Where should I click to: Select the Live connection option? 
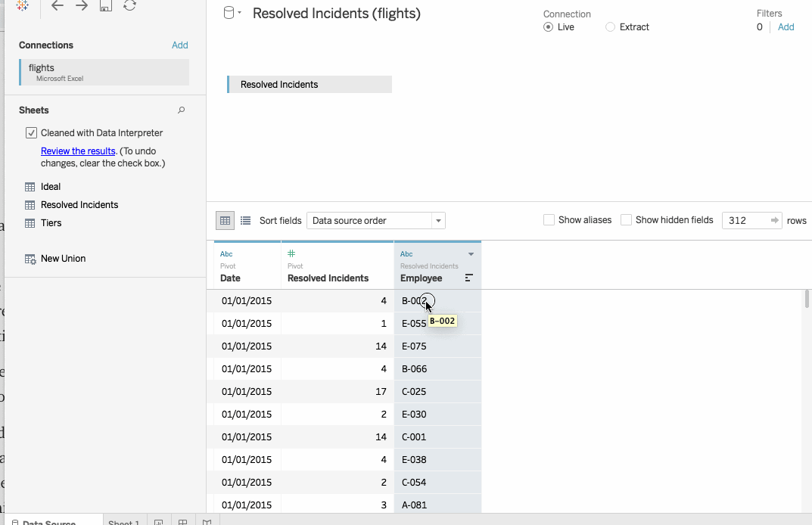[548, 27]
